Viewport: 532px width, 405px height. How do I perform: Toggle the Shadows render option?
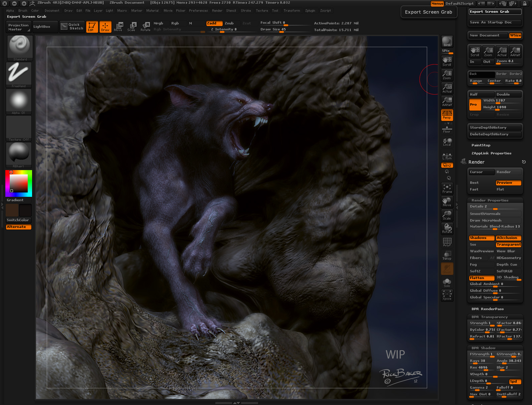(482, 238)
